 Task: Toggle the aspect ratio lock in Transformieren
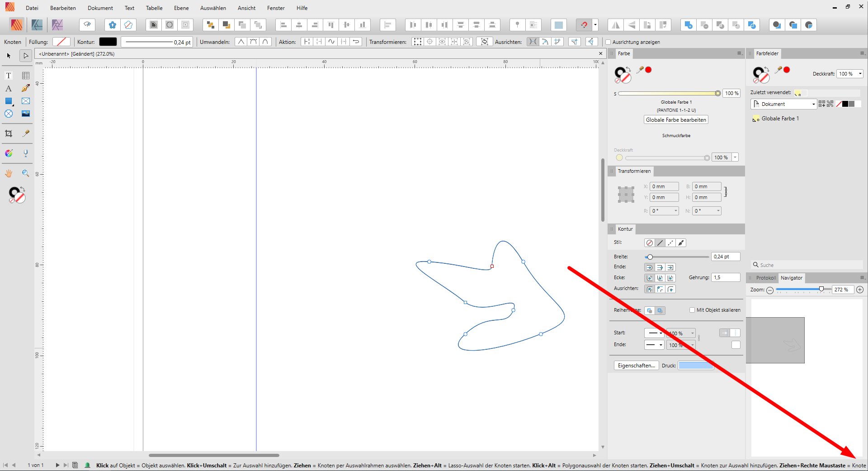click(x=726, y=192)
